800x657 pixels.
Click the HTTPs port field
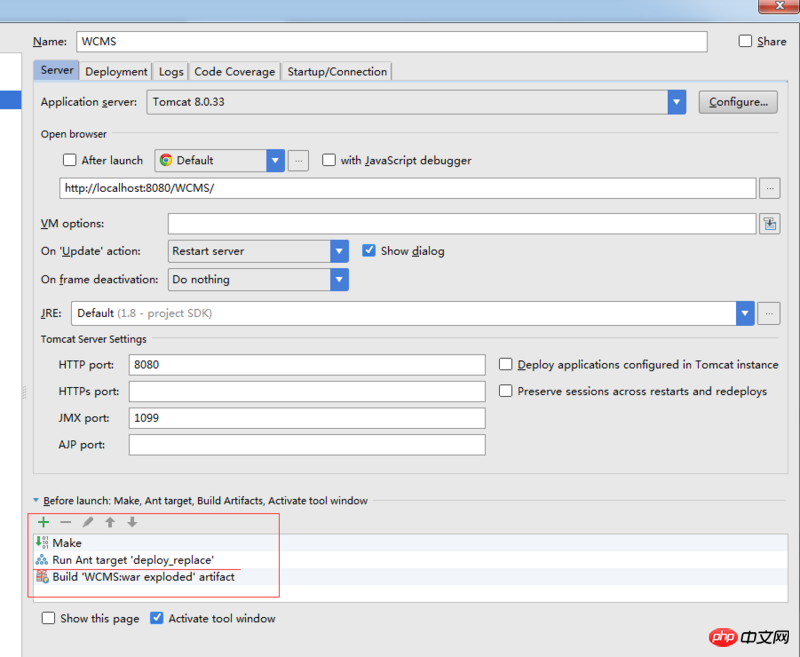[307, 391]
